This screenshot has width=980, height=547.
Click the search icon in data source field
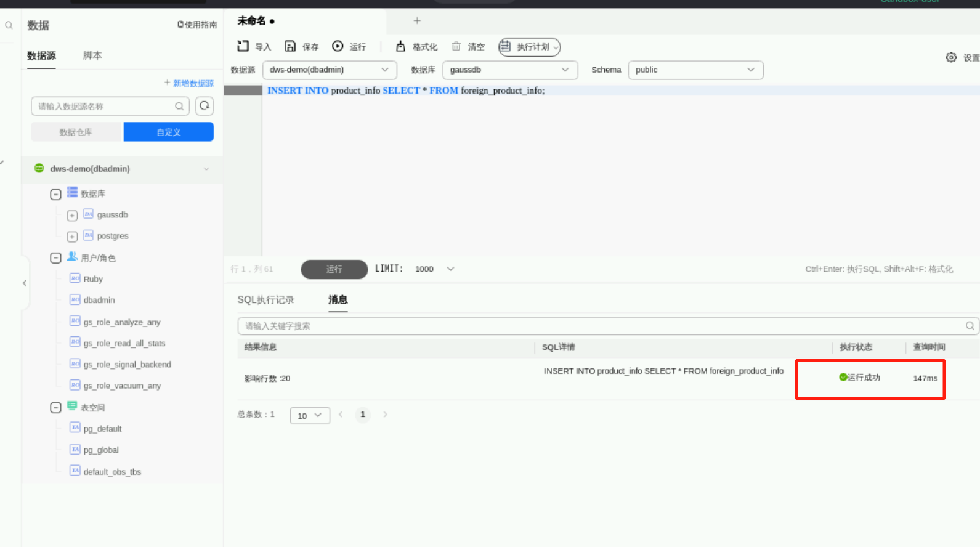click(179, 106)
